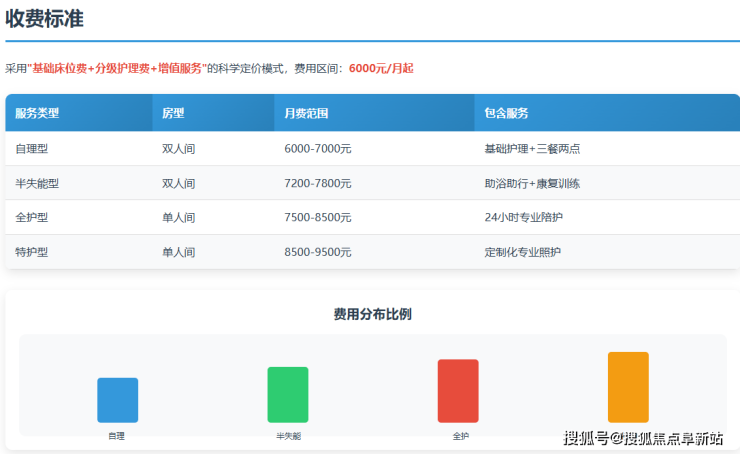740x454 pixels.
Task: Select the 月费范围 column header
Action: [306, 113]
